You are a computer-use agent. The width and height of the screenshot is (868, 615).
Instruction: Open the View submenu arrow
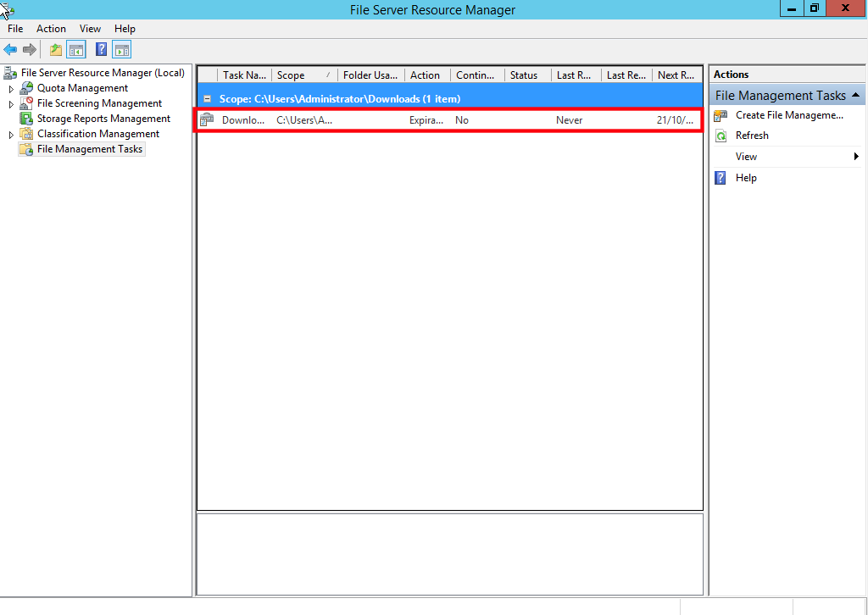coord(856,157)
